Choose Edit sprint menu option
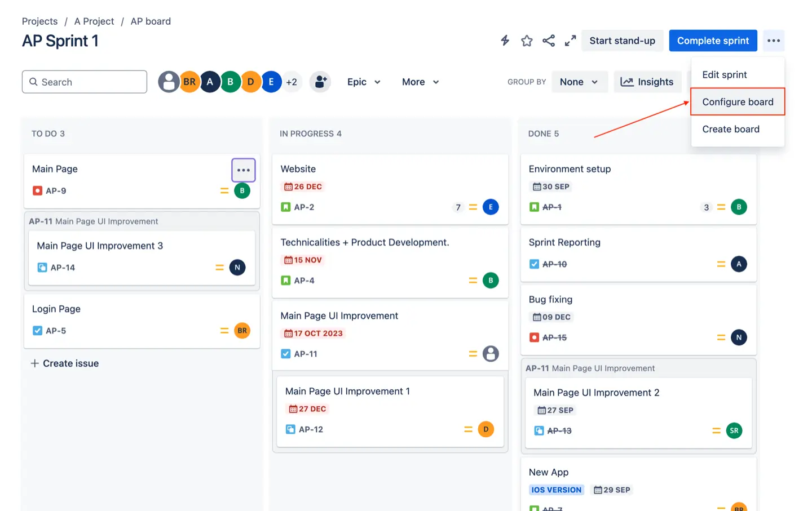Screen dimensions: 812x511 tap(725, 75)
